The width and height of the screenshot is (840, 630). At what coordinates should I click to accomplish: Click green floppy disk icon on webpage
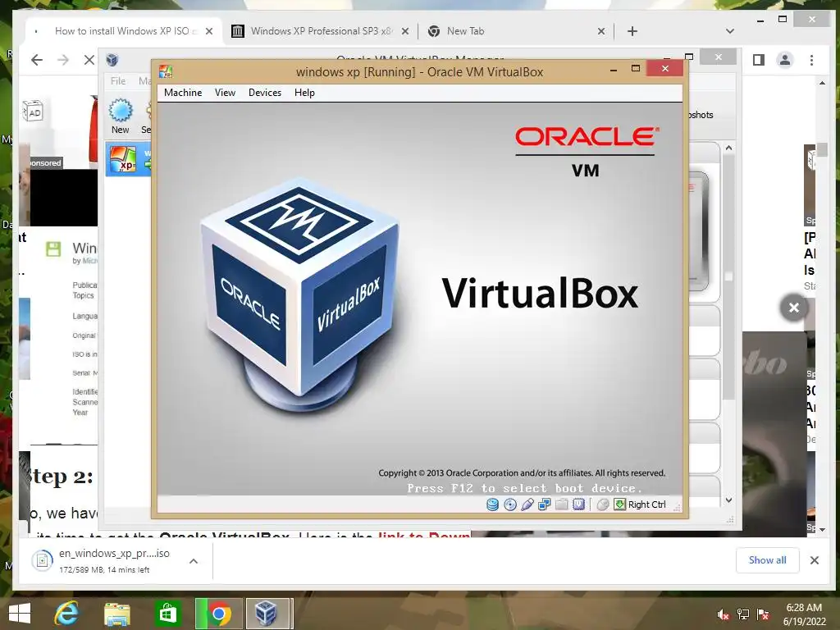pos(53,249)
